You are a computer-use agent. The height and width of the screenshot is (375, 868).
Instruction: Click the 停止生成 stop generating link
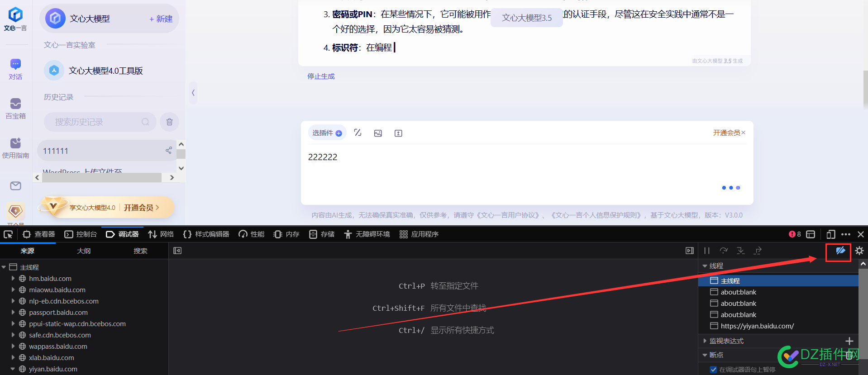coord(321,76)
